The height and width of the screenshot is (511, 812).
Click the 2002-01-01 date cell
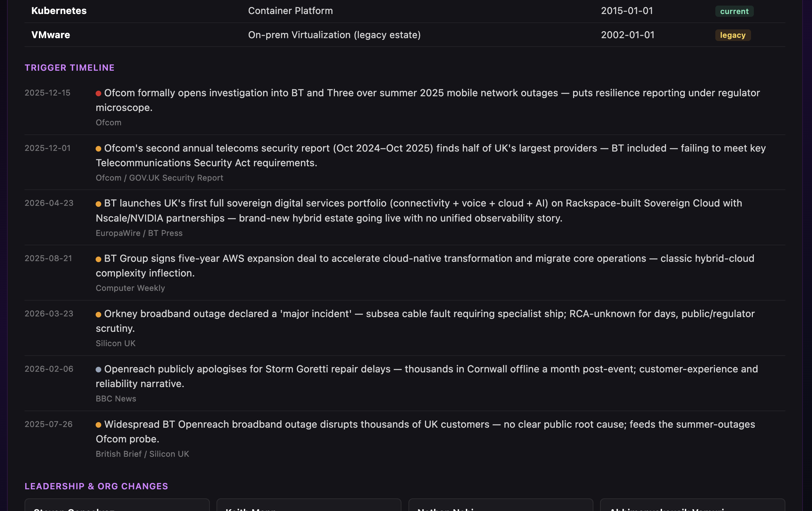pyautogui.click(x=628, y=35)
